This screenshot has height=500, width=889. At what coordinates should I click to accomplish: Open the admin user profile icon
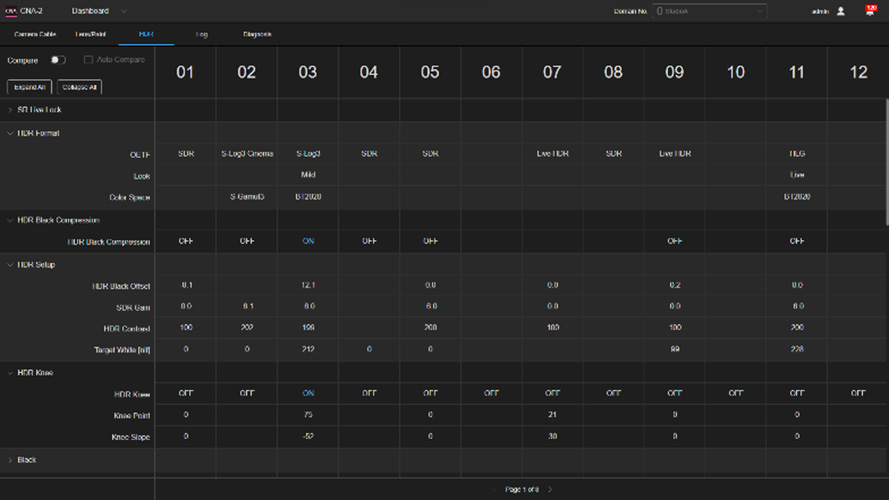point(841,11)
